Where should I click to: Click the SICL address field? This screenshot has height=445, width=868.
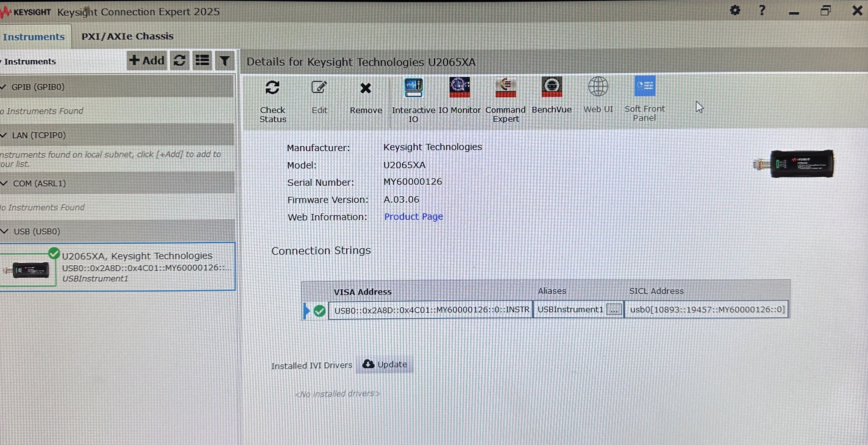pyautogui.click(x=707, y=310)
